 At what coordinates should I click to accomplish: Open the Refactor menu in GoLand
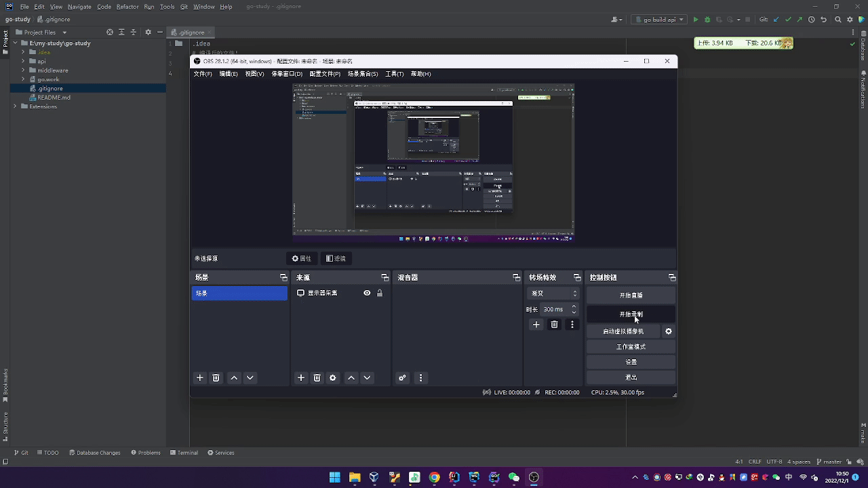127,7
